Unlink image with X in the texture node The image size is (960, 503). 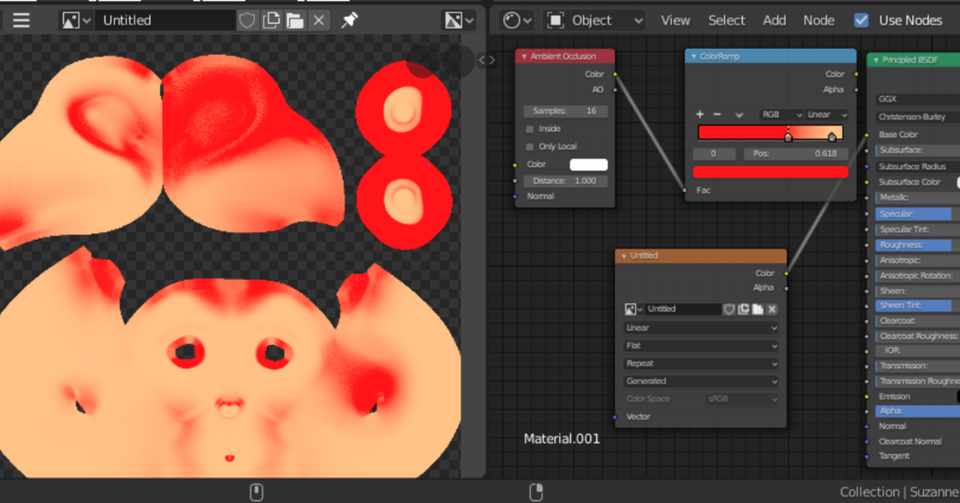pos(772,310)
